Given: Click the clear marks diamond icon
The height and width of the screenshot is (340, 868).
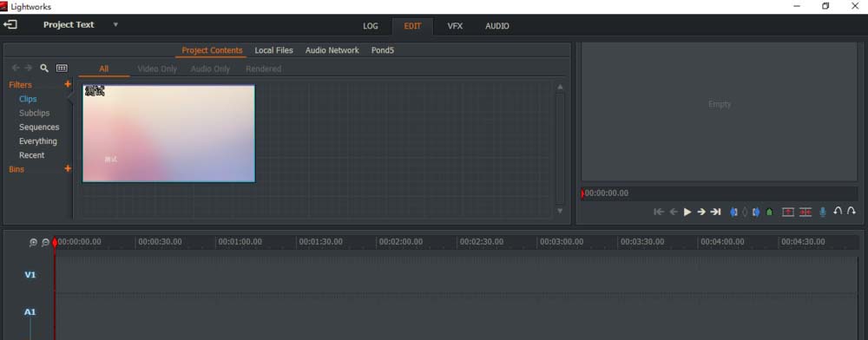Looking at the screenshot, I should click(x=745, y=212).
